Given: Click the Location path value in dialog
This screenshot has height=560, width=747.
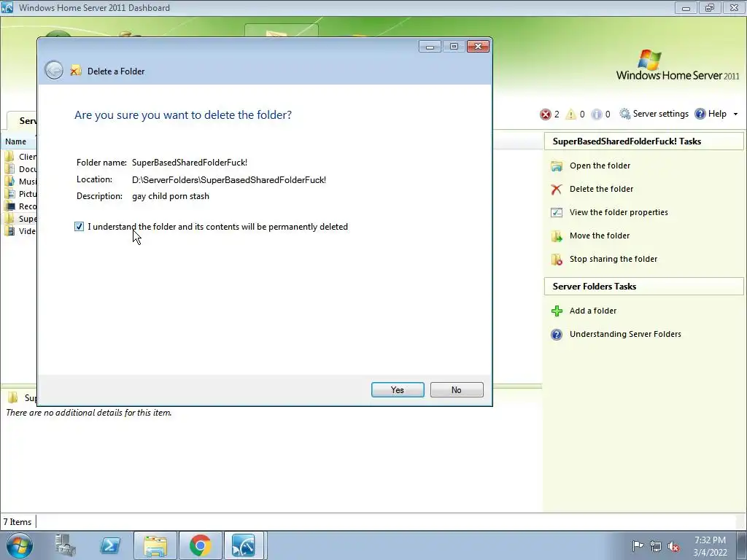Looking at the screenshot, I should click(229, 180).
